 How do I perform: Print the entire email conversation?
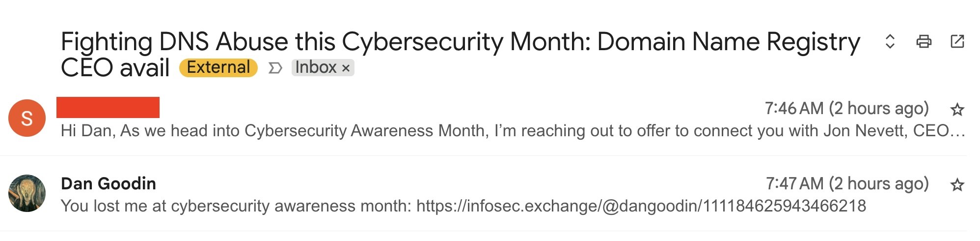click(924, 41)
